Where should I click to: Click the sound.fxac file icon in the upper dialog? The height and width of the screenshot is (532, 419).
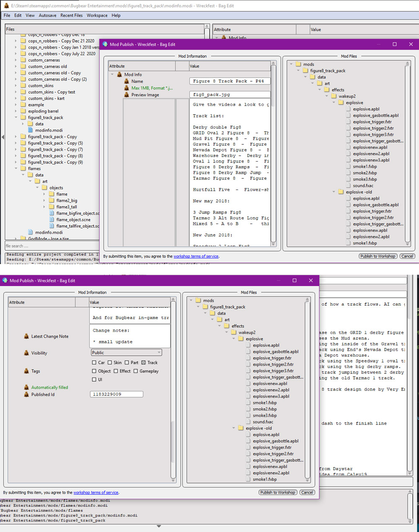[349, 185]
